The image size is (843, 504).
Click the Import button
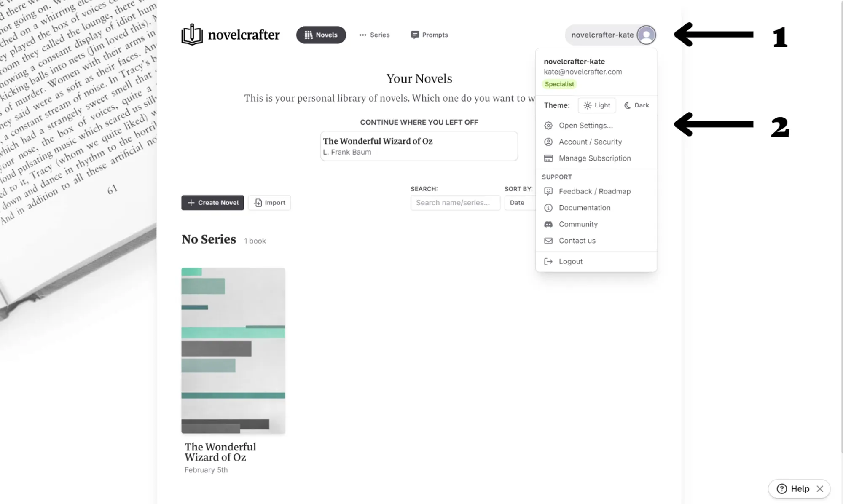269,203
